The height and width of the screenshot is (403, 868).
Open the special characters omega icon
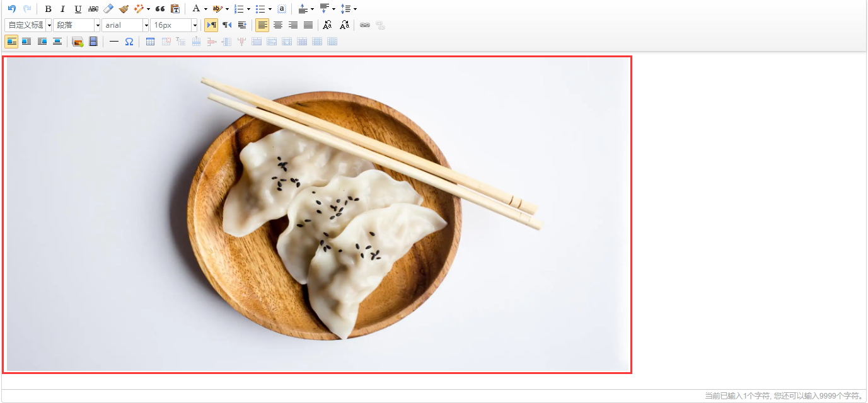tap(129, 42)
